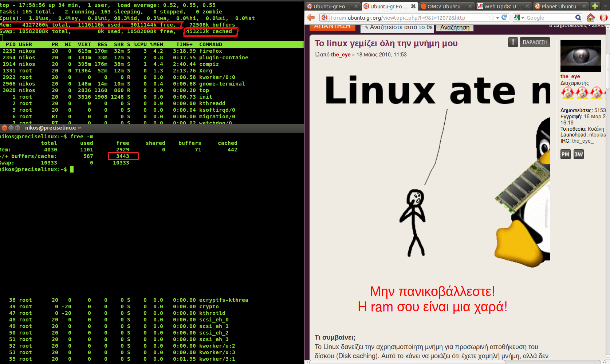Close the Web Upd8 tab
This screenshot has height=364, width=610.
click(x=527, y=6)
